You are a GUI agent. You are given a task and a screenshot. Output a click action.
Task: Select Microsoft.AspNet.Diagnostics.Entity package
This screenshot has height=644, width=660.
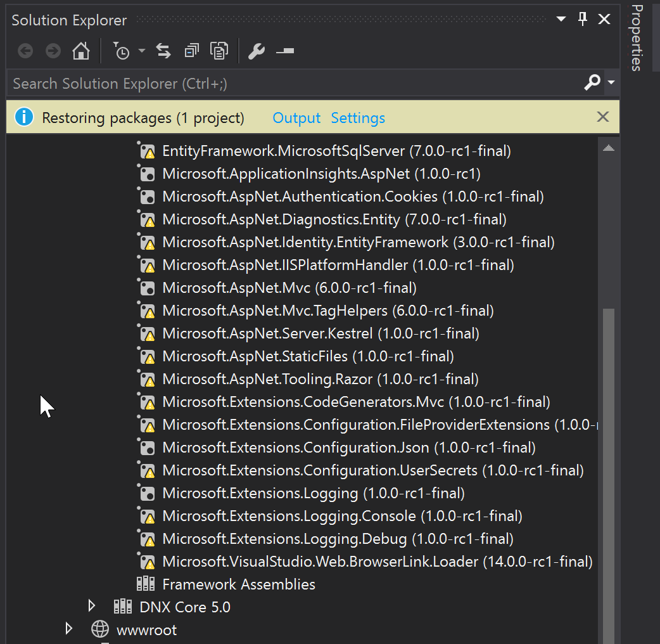click(x=334, y=219)
